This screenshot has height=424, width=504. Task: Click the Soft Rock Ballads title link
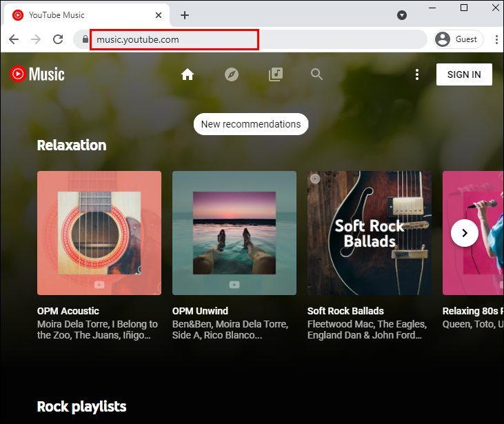coord(345,311)
